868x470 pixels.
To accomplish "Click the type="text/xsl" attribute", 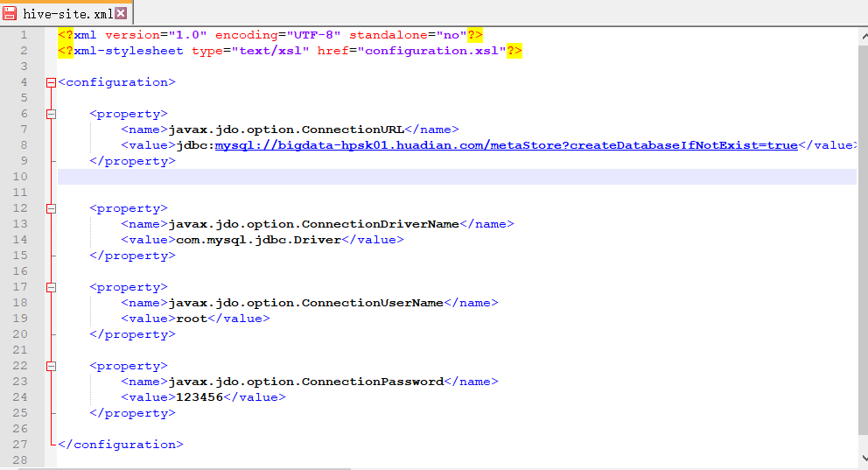I will pyautogui.click(x=251, y=51).
